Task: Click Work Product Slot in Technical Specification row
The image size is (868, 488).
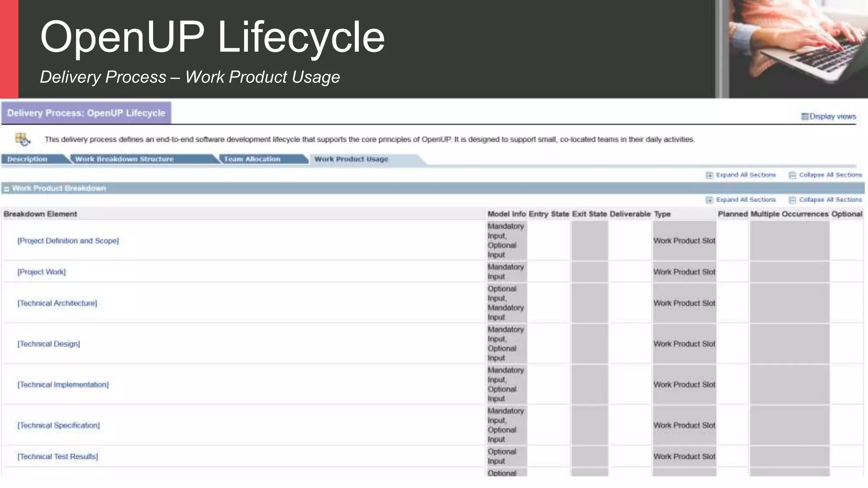Action: [684, 425]
